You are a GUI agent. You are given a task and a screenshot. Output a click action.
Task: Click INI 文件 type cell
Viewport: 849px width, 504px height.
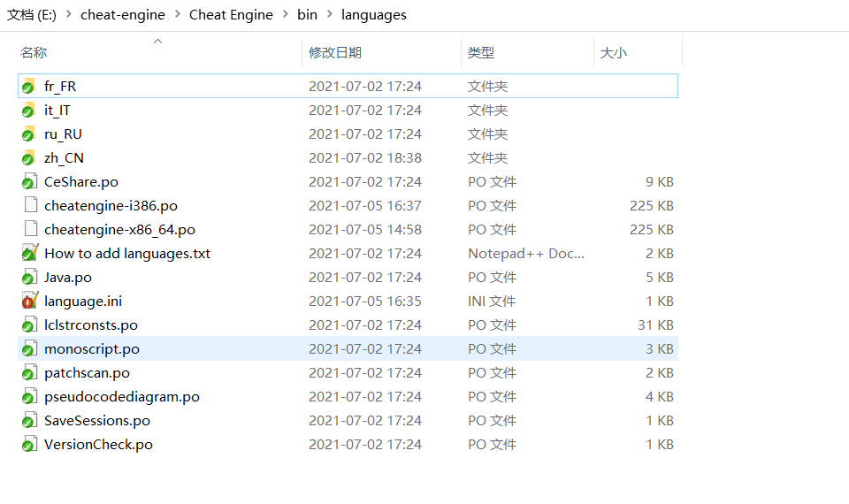(492, 301)
